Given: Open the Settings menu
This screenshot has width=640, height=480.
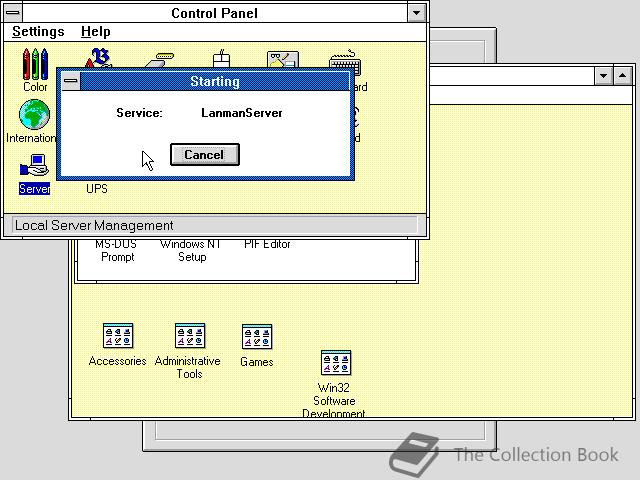Looking at the screenshot, I should pos(38,32).
